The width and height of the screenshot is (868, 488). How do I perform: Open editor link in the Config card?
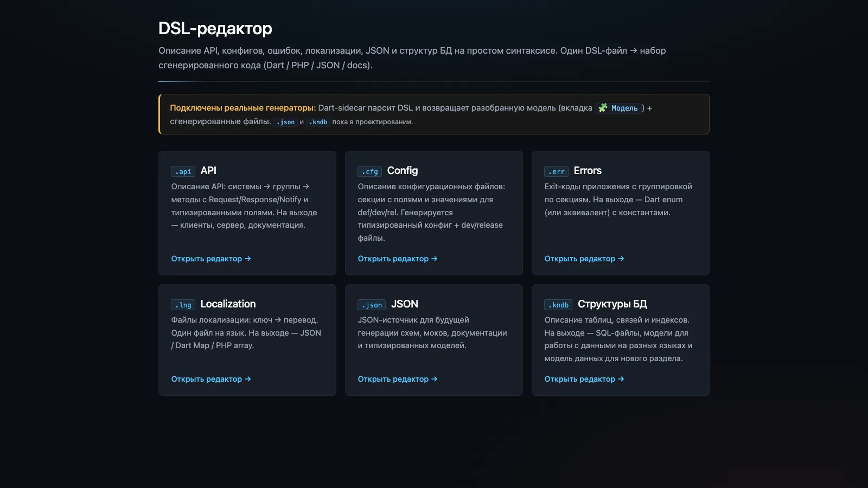398,259
